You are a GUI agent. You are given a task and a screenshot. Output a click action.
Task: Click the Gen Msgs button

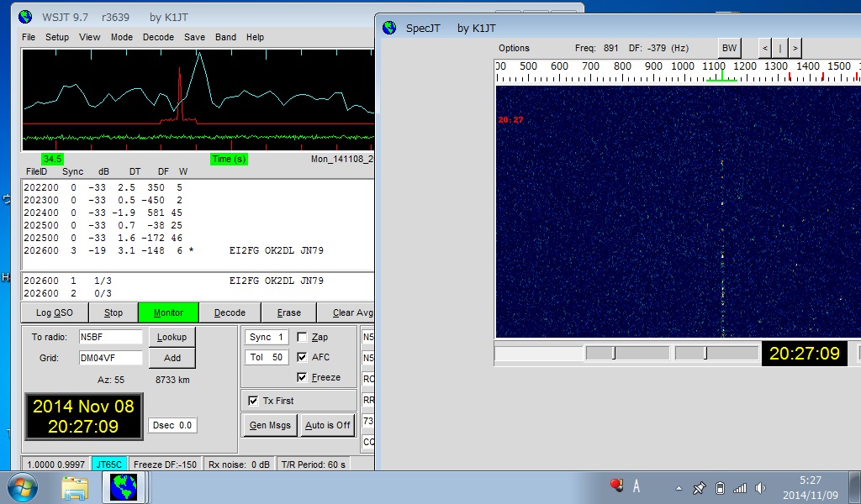click(270, 425)
